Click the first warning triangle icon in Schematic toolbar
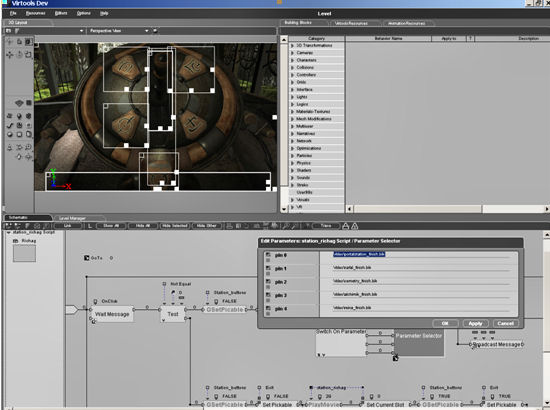 coord(346,226)
